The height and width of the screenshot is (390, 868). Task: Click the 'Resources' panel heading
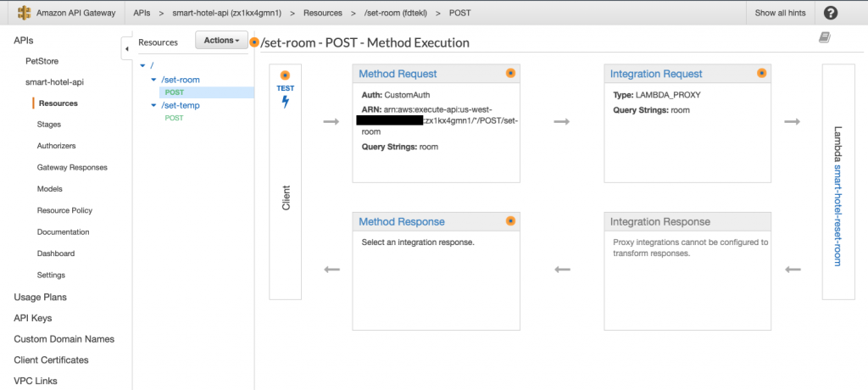pyautogui.click(x=158, y=42)
